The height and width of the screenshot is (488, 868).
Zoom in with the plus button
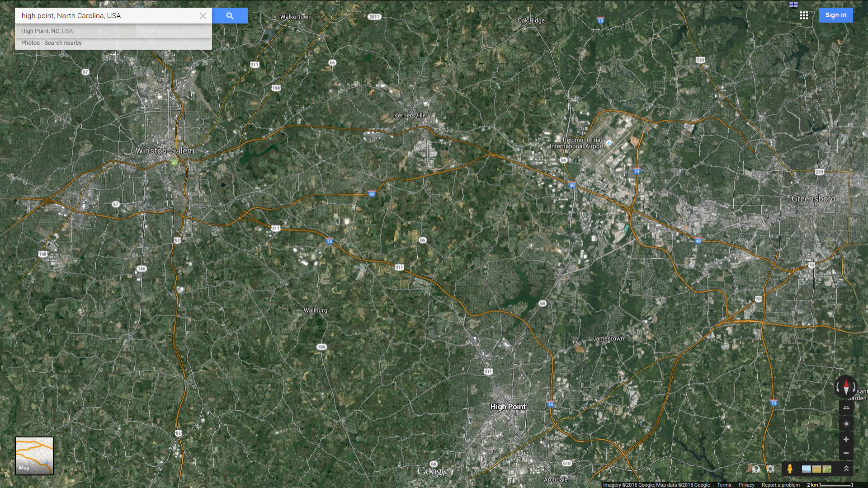(846, 439)
